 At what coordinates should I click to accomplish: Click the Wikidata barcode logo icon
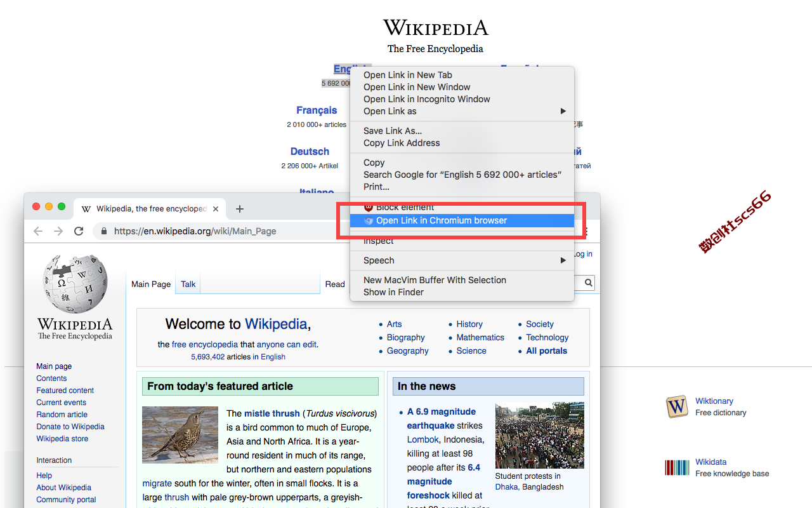pos(677,468)
